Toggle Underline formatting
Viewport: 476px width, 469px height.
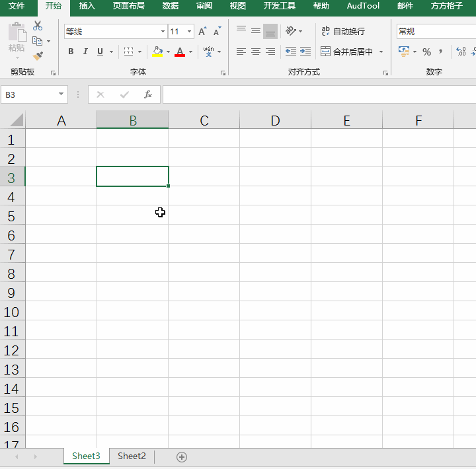(100, 52)
